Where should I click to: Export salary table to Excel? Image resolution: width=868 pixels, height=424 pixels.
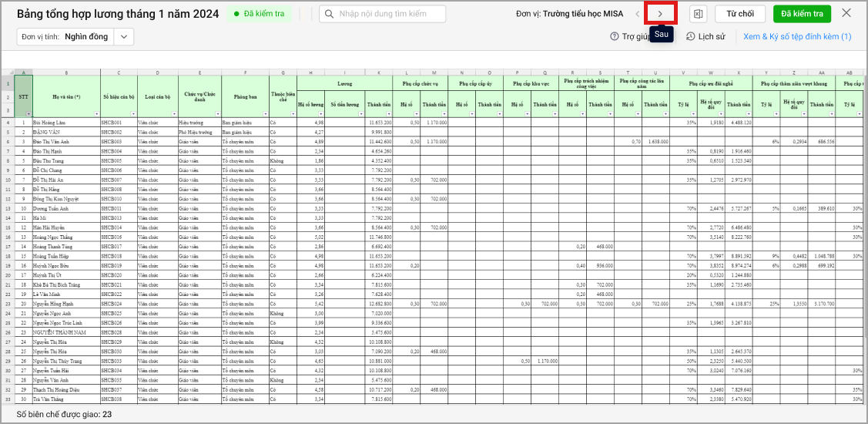(698, 14)
